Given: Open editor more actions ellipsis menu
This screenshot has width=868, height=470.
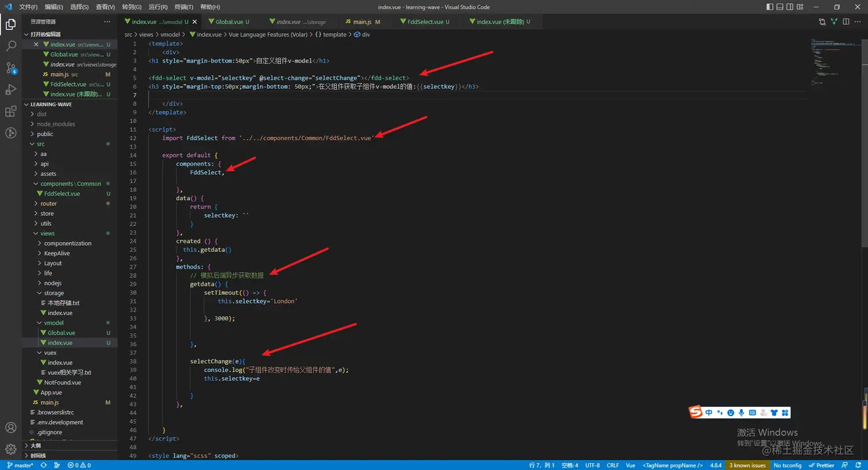Looking at the screenshot, I should click(x=858, y=22).
